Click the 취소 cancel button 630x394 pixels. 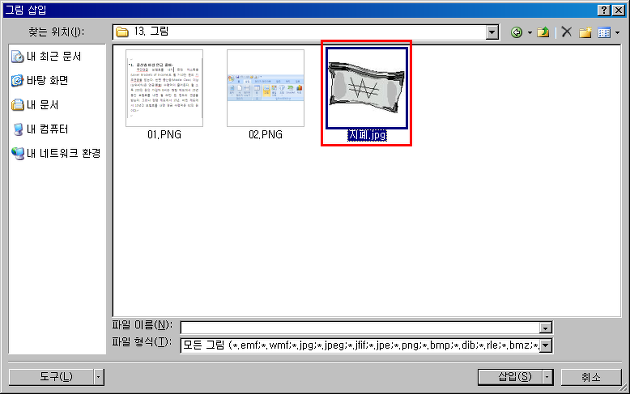591,377
